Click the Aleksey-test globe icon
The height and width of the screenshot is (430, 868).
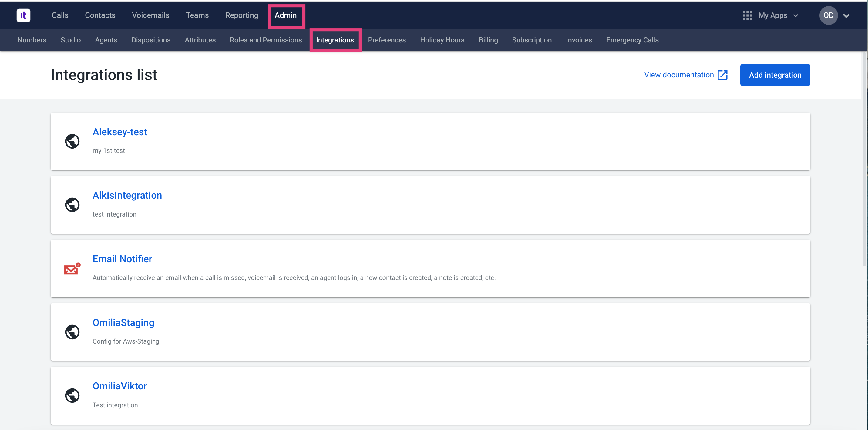pyautogui.click(x=72, y=141)
